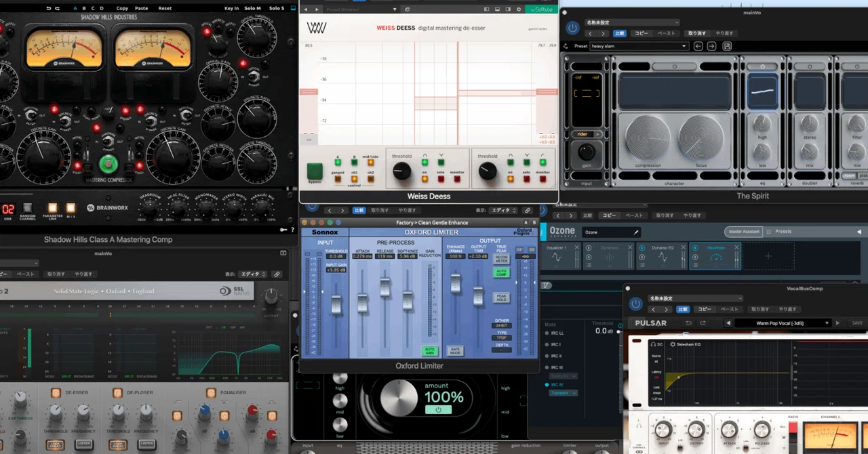The width and height of the screenshot is (868, 454).
Task: Toggle power button in The Spirit plugin header
Action: (573, 28)
